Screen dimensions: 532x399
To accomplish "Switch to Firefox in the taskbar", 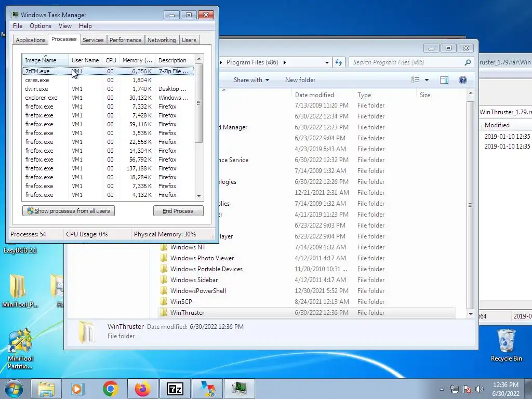I will tap(142, 389).
